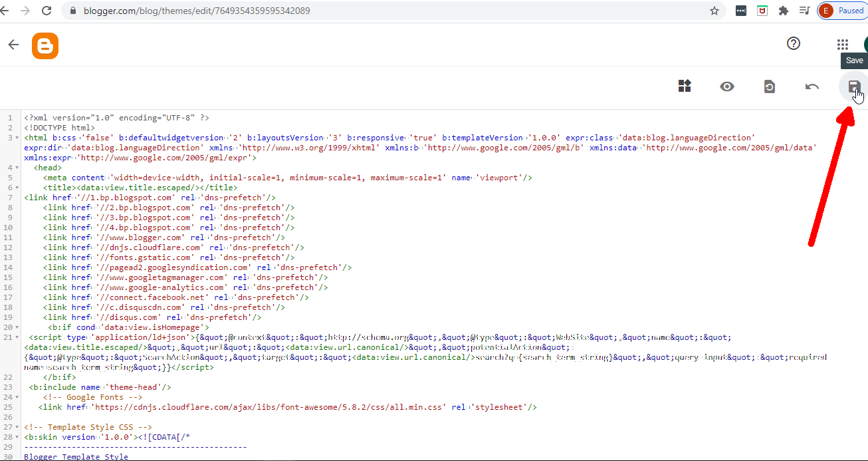Click the browser back button
868x461 pixels.
(5, 11)
